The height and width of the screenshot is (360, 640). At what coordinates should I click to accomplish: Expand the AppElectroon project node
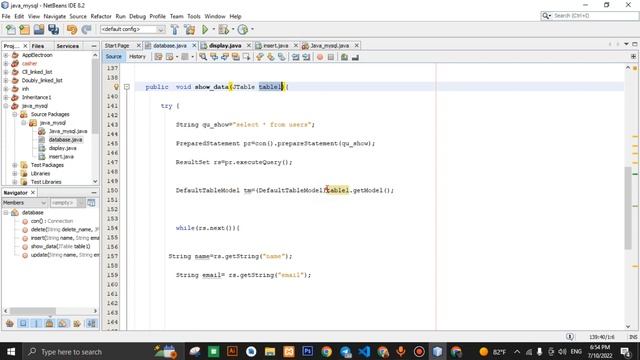(6, 55)
